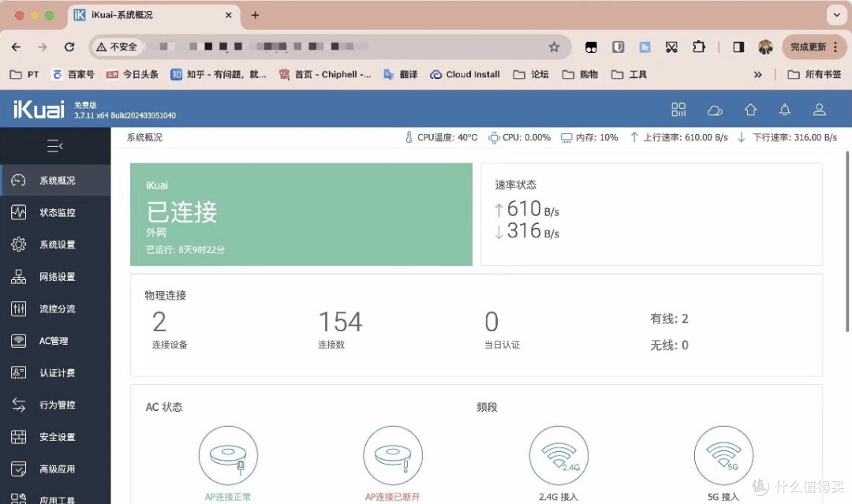The width and height of the screenshot is (852, 504).
Task: Click the home icon in the blue header bar
Action: click(750, 110)
